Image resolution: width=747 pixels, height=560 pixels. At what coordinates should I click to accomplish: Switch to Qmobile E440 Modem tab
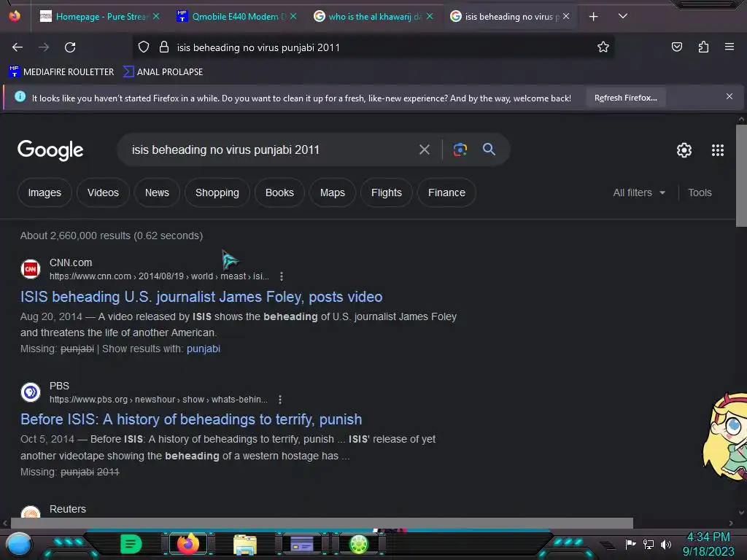[236, 17]
